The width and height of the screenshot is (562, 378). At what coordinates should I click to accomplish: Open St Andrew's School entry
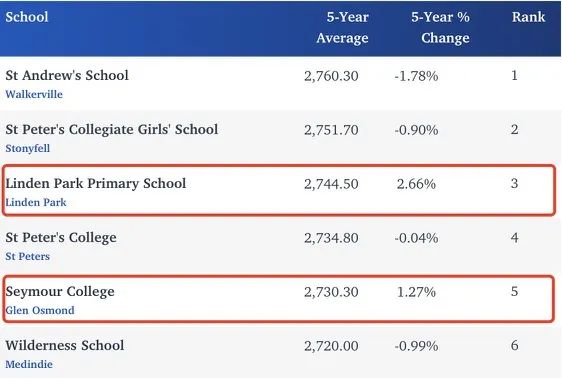click(x=67, y=75)
